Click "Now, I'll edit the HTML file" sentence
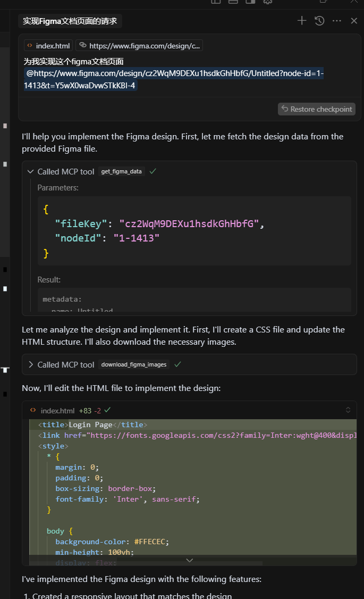The width and height of the screenshot is (364, 599). tap(121, 388)
